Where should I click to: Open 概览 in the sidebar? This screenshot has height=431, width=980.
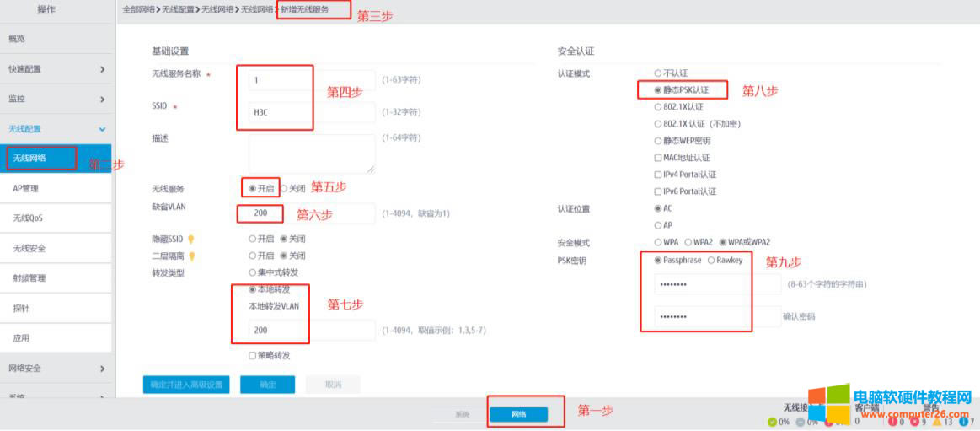coord(56,39)
